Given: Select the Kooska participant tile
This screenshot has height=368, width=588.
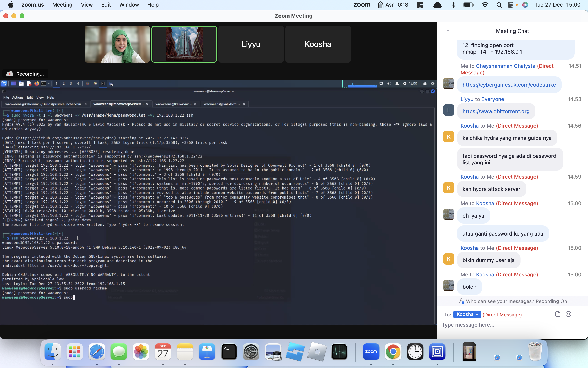Looking at the screenshot, I should click(x=318, y=44).
